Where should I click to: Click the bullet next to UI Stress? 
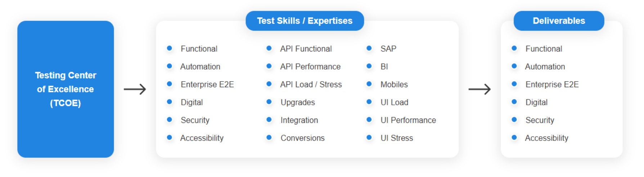click(x=369, y=138)
